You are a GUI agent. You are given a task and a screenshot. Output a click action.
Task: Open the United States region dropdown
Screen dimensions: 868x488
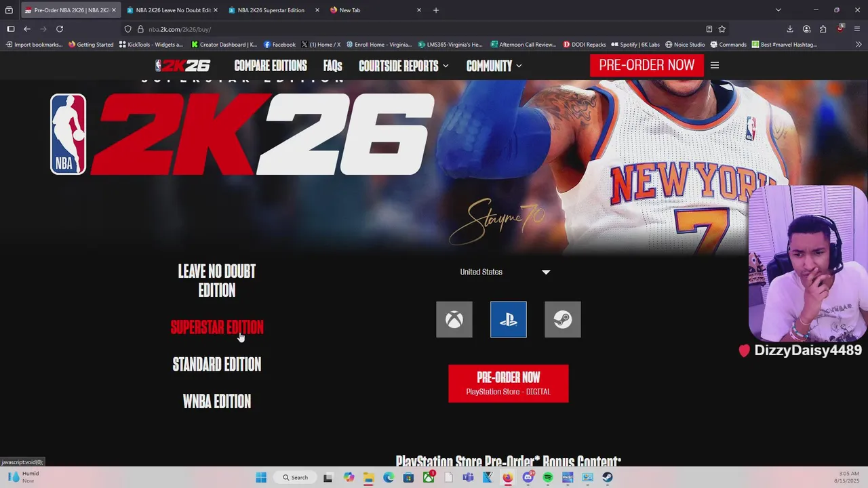[505, 272]
